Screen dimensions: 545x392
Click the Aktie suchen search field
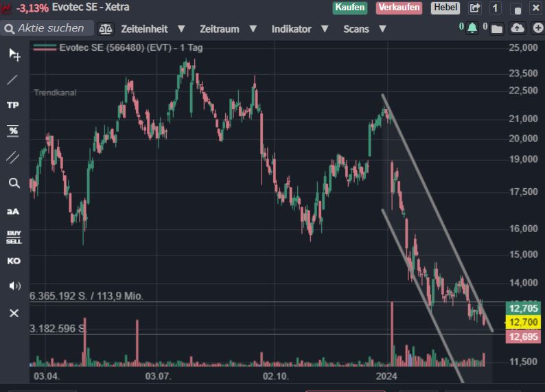click(50, 28)
